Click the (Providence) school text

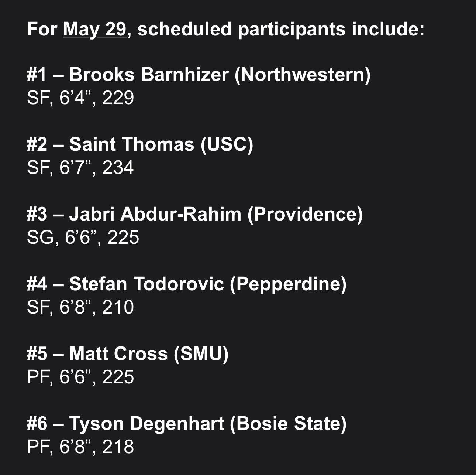(x=305, y=214)
